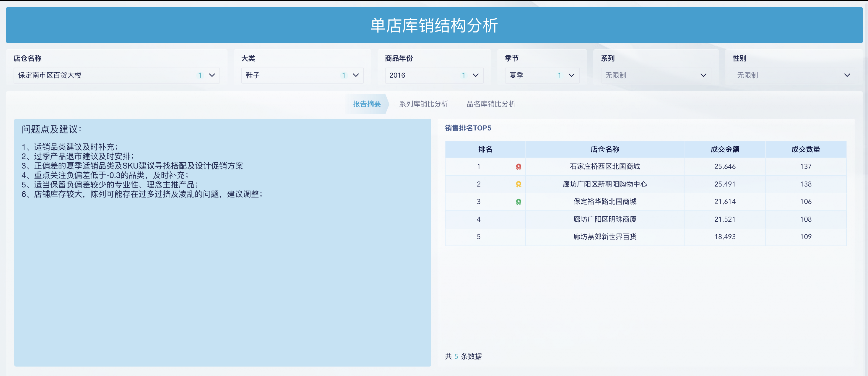The image size is (868, 376).
Task: Click the 廊坊燕郊新世界百货 row
Action: pyautogui.click(x=605, y=237)
